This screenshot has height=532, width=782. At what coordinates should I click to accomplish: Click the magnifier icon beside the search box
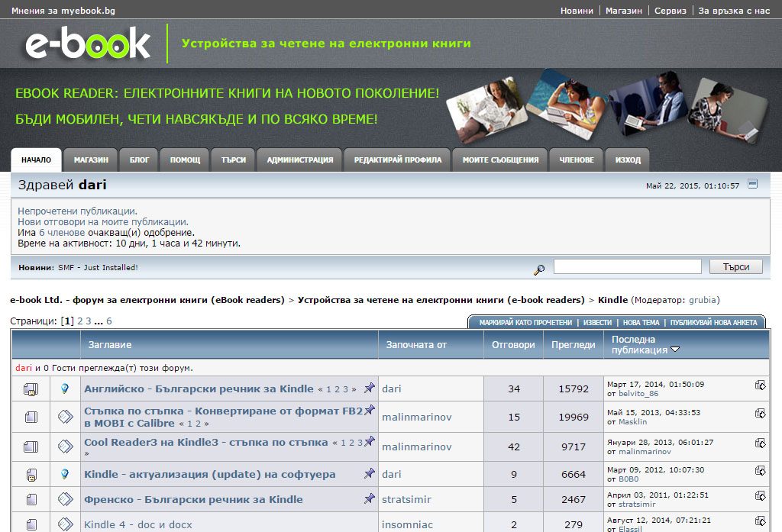(539, 269)
